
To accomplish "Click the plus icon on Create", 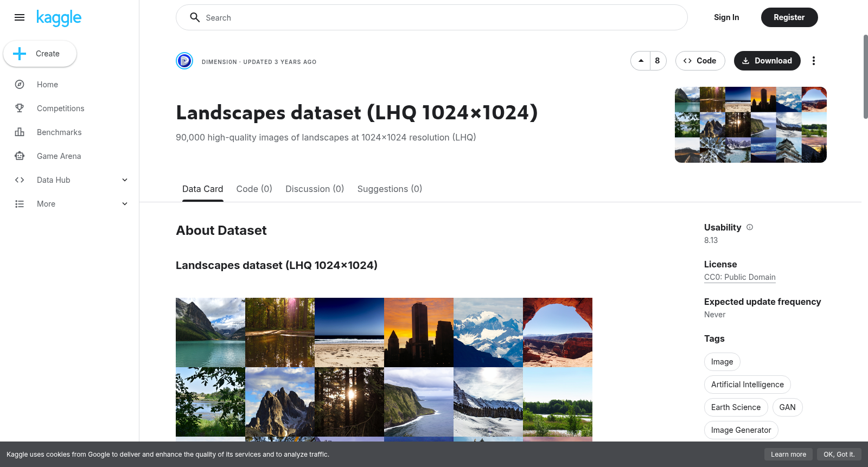I will tap(20, 54).
